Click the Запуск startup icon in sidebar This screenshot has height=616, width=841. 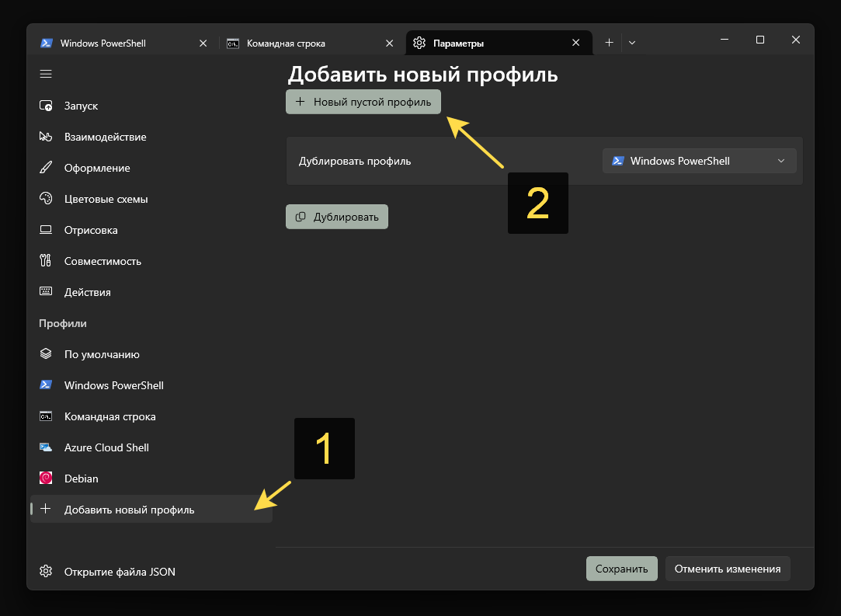[x=46, y=106]
